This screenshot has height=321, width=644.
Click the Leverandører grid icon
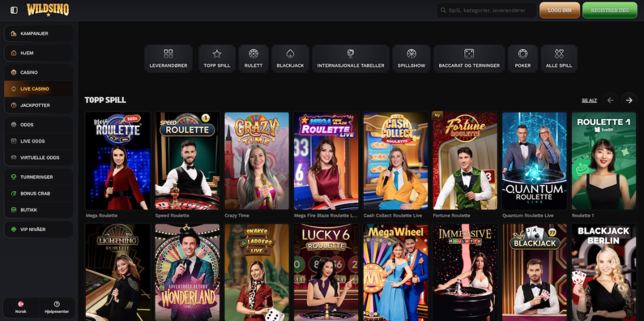coord(169,54)
